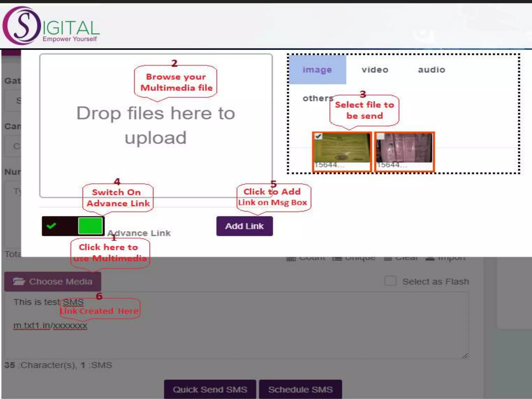Click Quick Send SMS button
The image size is (532, 399).
tap(210, 389)
